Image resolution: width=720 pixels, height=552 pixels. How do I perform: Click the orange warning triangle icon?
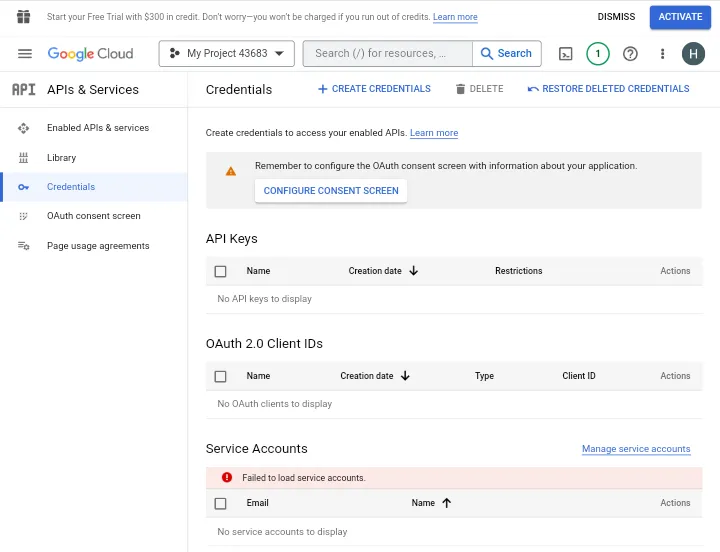231,171
